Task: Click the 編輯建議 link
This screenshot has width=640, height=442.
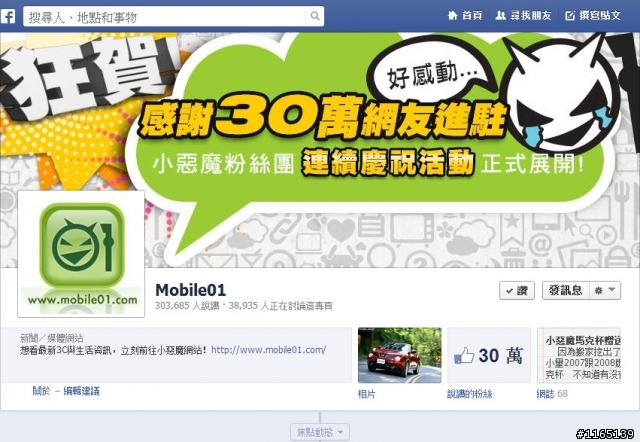Action: pyautogui.click(x=82, y=391)
